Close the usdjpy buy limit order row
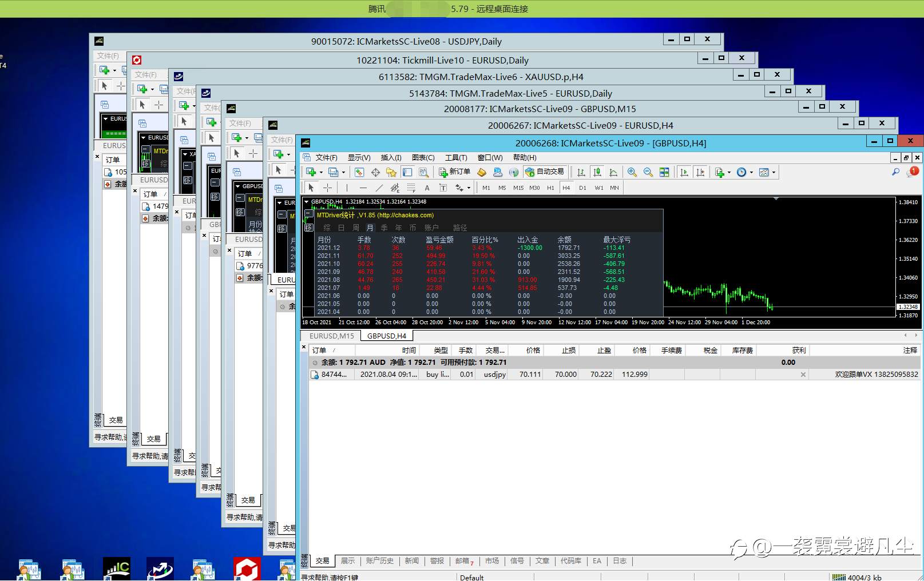 coord(803,375)
